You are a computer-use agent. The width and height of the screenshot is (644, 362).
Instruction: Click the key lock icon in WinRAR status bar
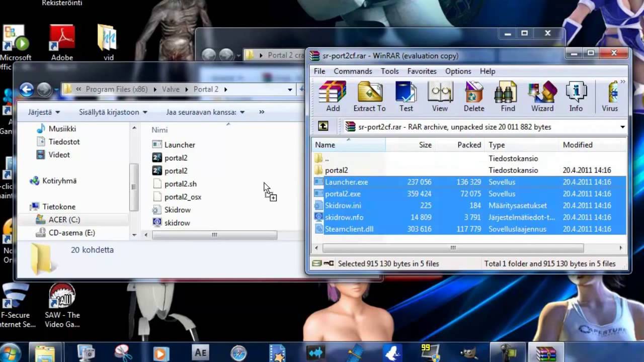[329, 263]
